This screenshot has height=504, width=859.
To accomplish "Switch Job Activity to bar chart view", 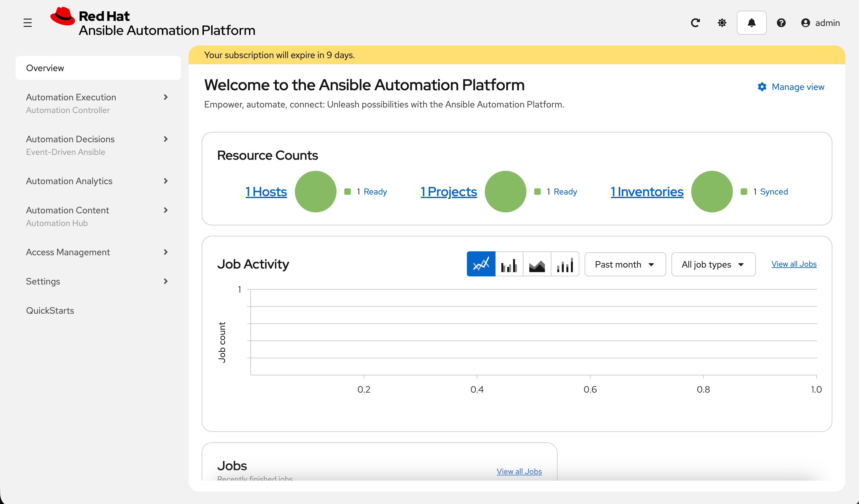I will pyautogui.click(x=509, y=264).
